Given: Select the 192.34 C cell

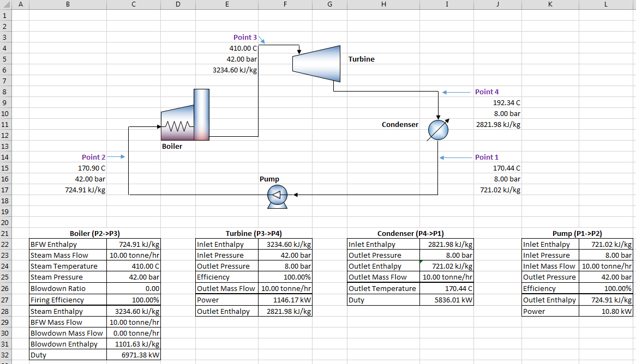Looking at the screenshot, I should pos(497,103).
